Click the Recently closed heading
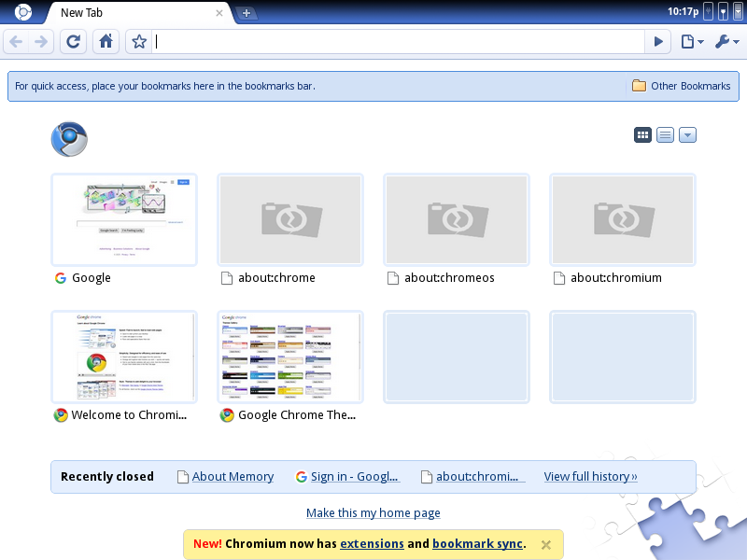The height and width of the screenshot is (560, 747). (107, 477)
